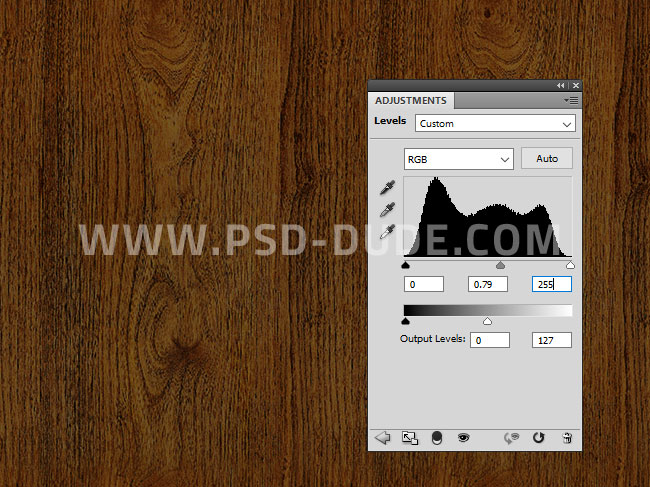Close the Adjustments panel
This screenshot has height=487, width=650.
point(576,85)
